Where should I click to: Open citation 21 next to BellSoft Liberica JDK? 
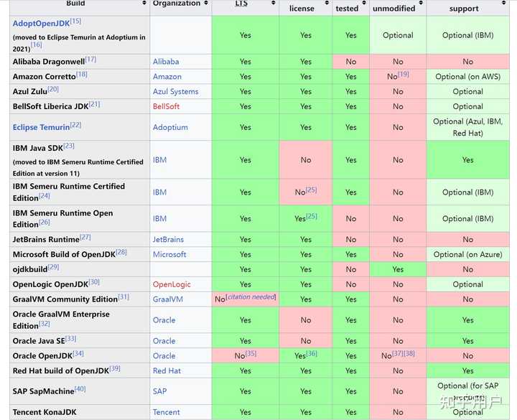tap(94, 104)
